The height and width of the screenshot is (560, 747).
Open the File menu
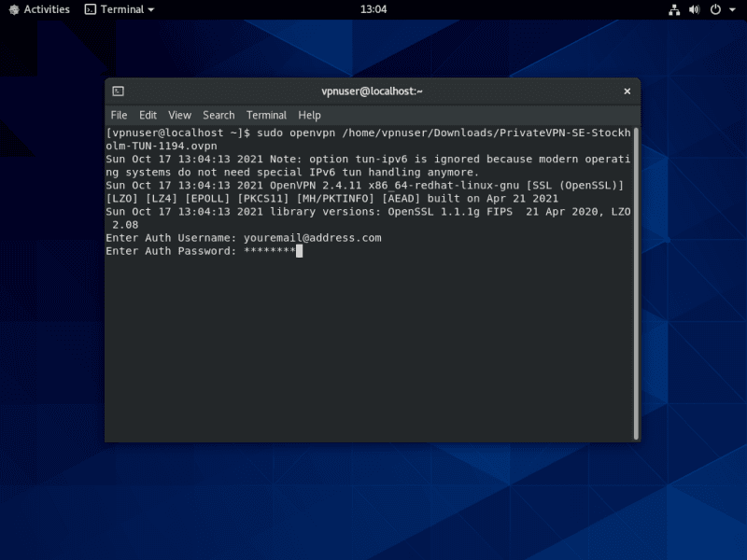click(x=119, y=115)
